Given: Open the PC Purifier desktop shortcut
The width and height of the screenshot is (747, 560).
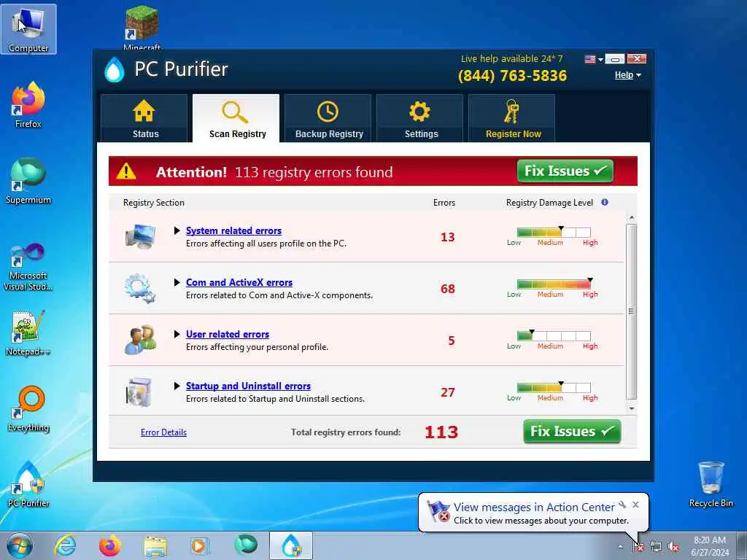Looking at the screenshot, I should click(x=28, y=484).
